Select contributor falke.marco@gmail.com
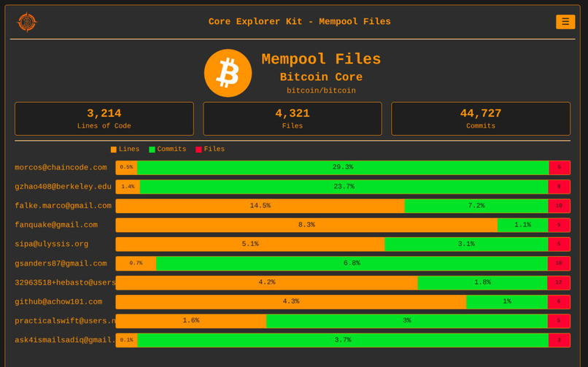588x367 pixels. click(x=63, y=206)
